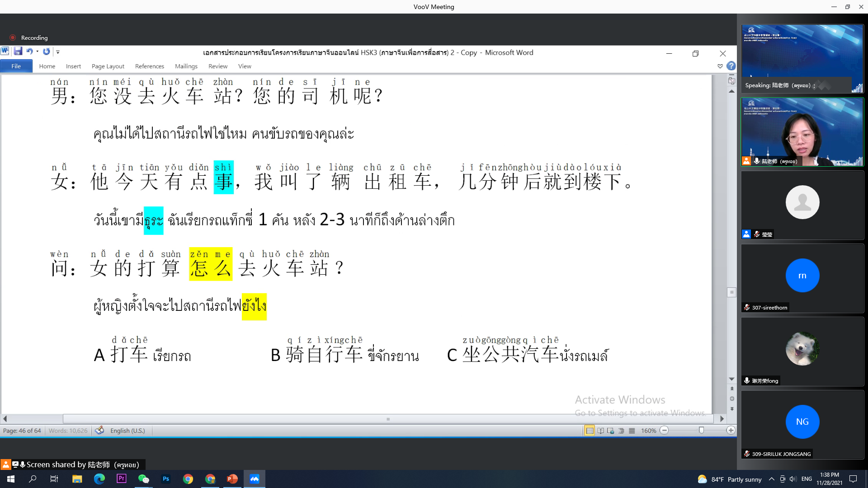Open File Explorer from the taskbar

77,479
